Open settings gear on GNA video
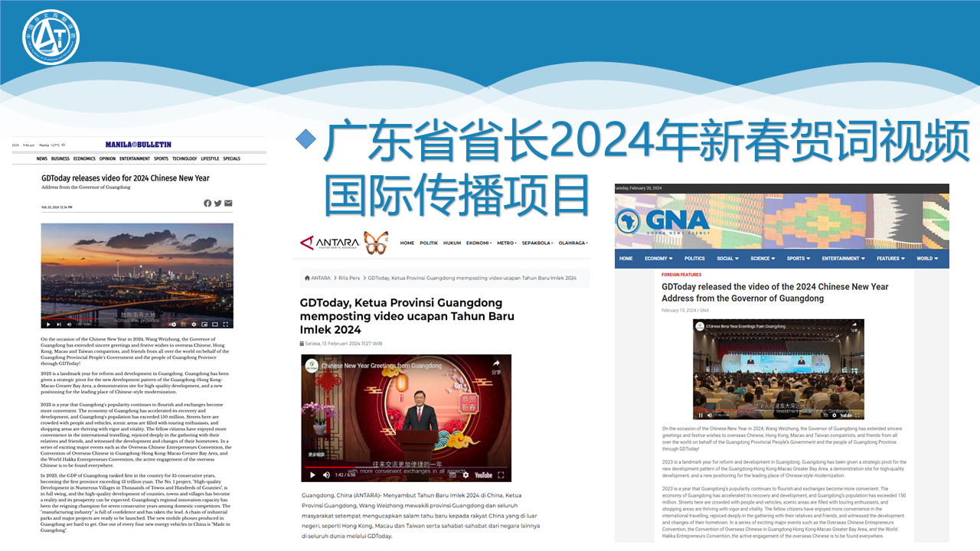Screen dimensions: 980x551 click(x=834, y=416)
